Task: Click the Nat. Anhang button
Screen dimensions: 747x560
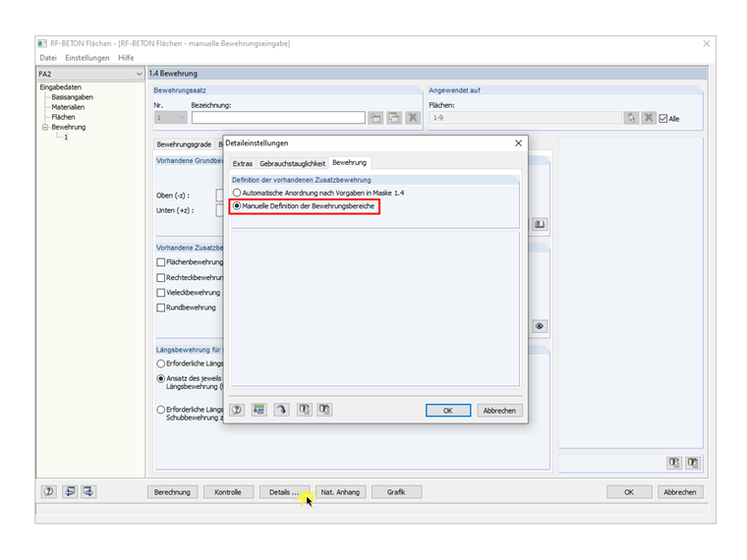Action: 340,492
